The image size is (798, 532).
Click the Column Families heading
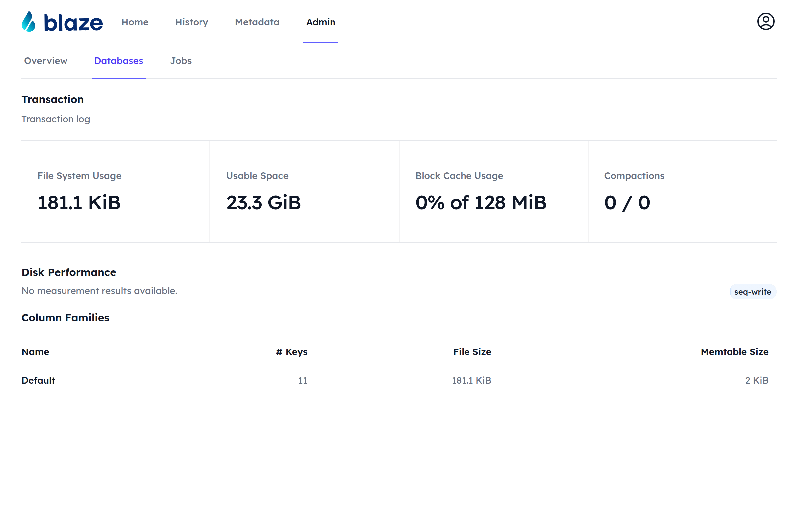[66, 318]
